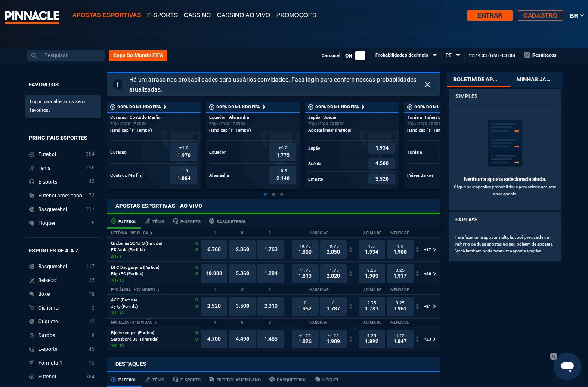Switch to the Minhas apostas tab
The height and width of the screenshot is (387, 588).
pyautogui.click(x=533, y=80)
